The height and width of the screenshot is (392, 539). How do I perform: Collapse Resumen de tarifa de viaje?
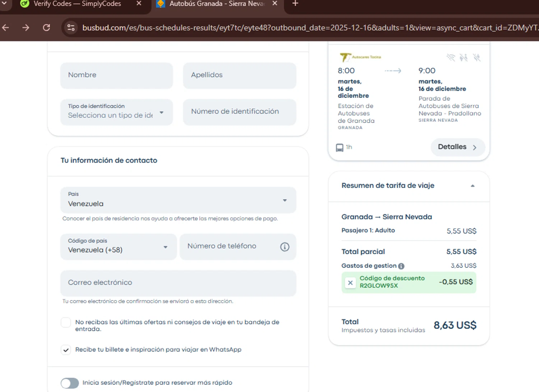(473, 186)
